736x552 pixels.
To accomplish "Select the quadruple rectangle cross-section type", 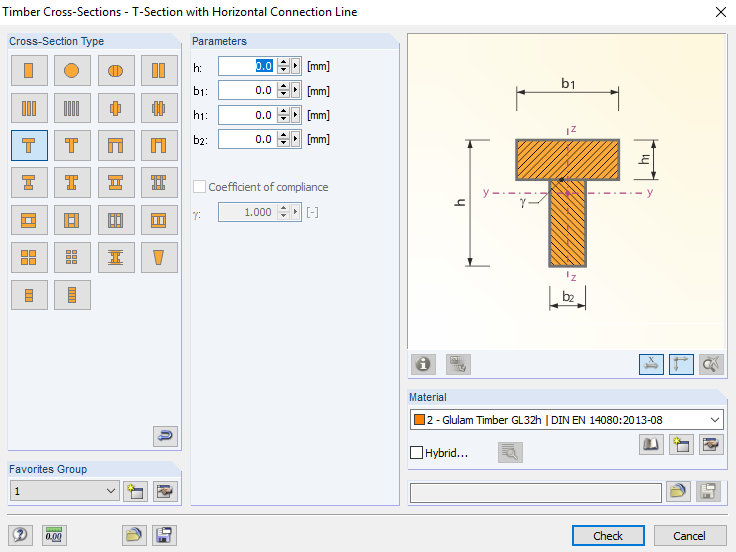I will pyautogui.click(x=72, y=108).
